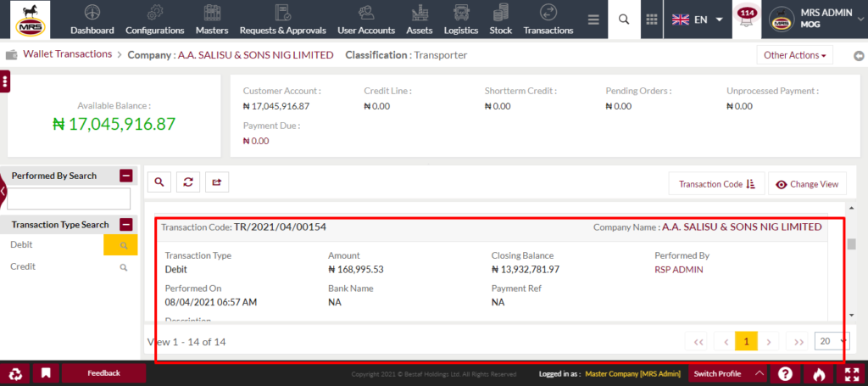This screenshot has height=386, width=868.
Task: Collapse the left filter sidebar arrow
Action: pyautogui.click(x=3, y=190)
